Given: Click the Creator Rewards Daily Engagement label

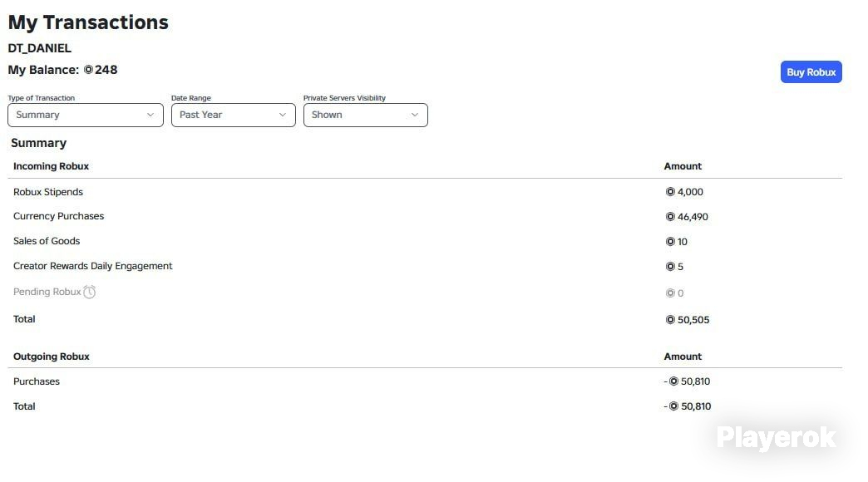Looking at the screenshot, I should (x=93, y=266).
